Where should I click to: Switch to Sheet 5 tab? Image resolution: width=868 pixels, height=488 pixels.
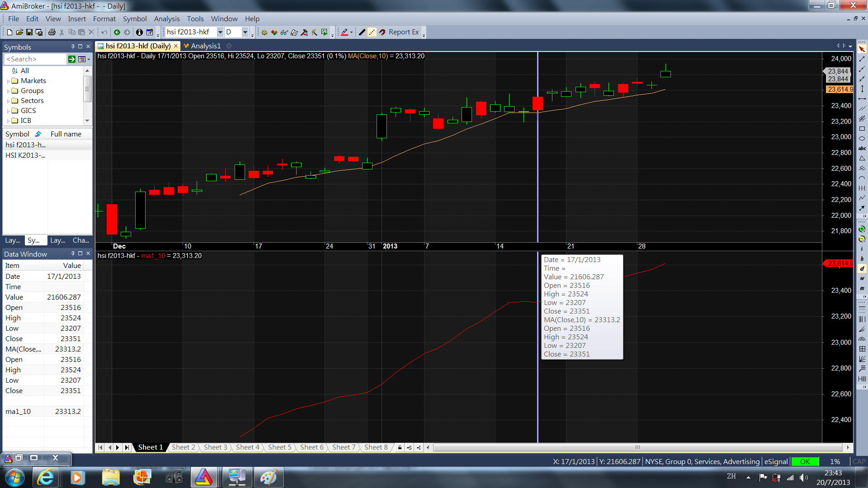[x=279, y=447]
